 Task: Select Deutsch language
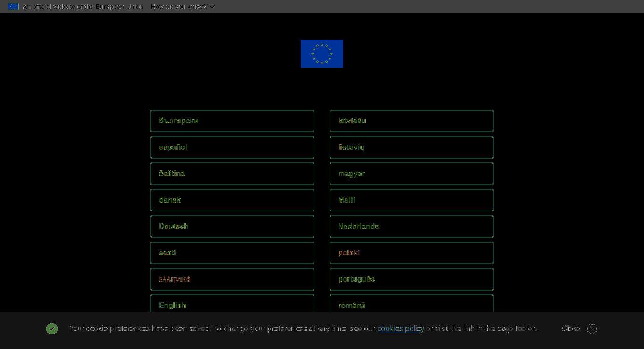[x=232, y=227]
